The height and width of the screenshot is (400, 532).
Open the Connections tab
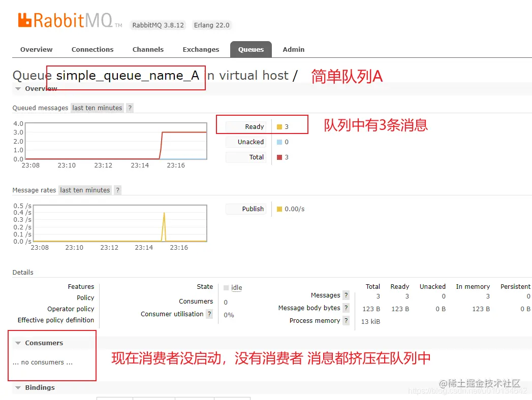pyautogui.click(x=92, y=49)
